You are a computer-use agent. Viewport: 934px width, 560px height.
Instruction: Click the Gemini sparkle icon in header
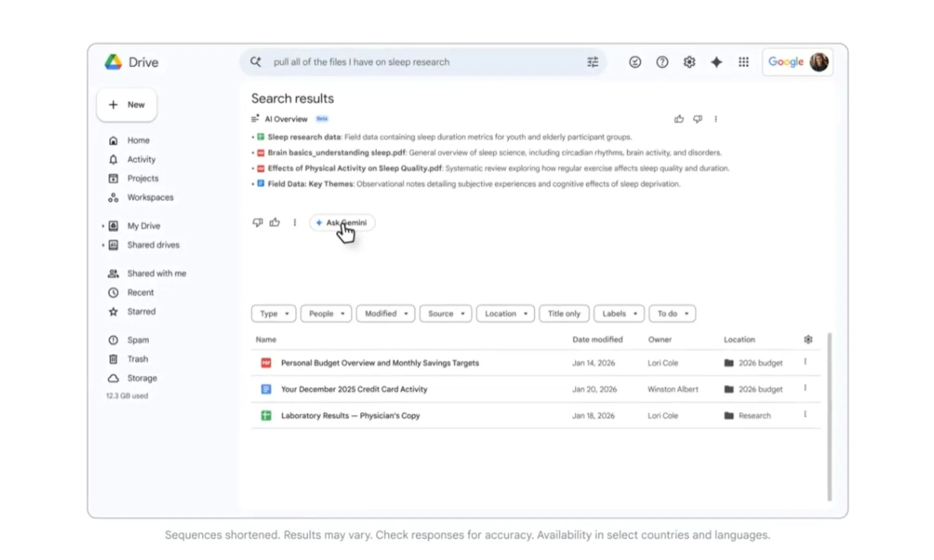tap(716, 62)
